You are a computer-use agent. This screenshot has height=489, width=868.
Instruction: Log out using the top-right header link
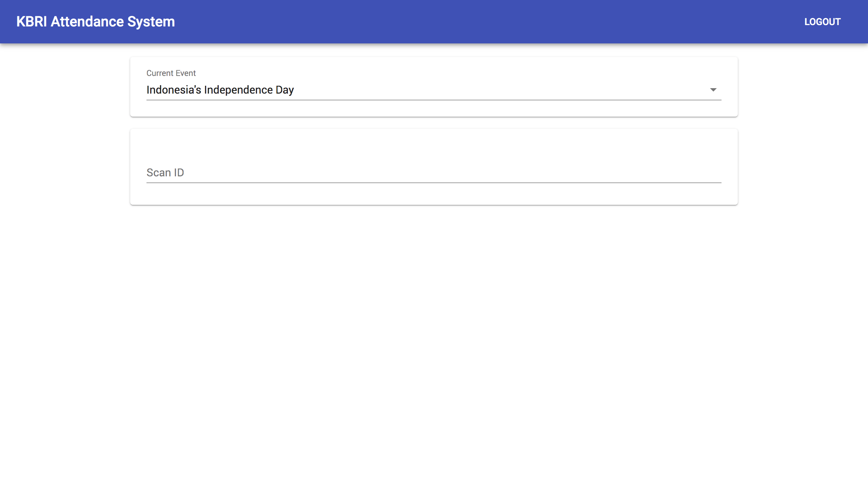pyautogui.click(x=822, y=22)
